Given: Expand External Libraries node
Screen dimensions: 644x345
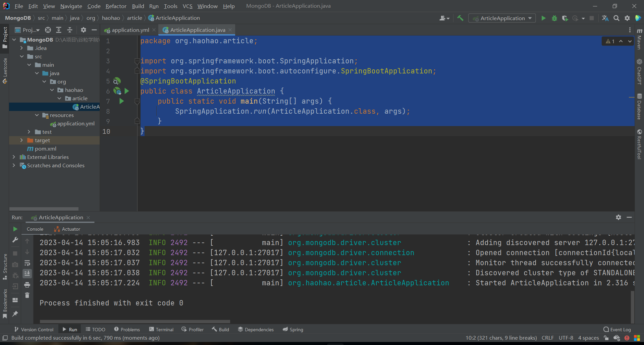Looking at the screenshot, I should click(x=14, y=157).
